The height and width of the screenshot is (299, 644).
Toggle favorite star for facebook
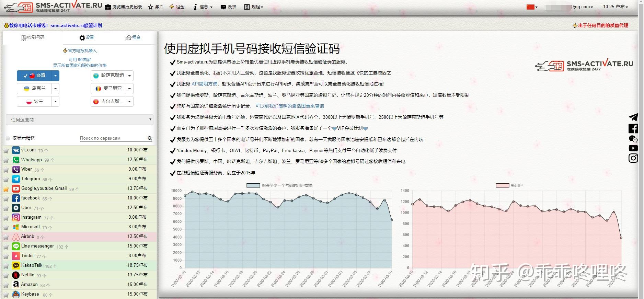click(6, 199)
